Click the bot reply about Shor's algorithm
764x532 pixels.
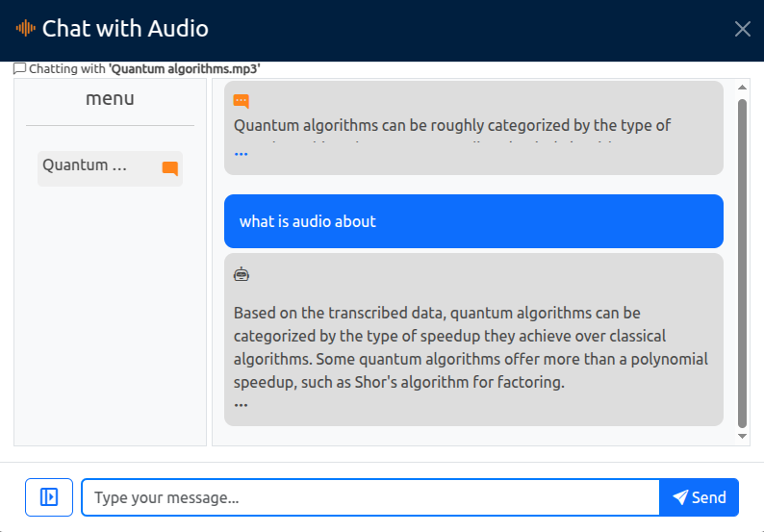tap(473, 340)
